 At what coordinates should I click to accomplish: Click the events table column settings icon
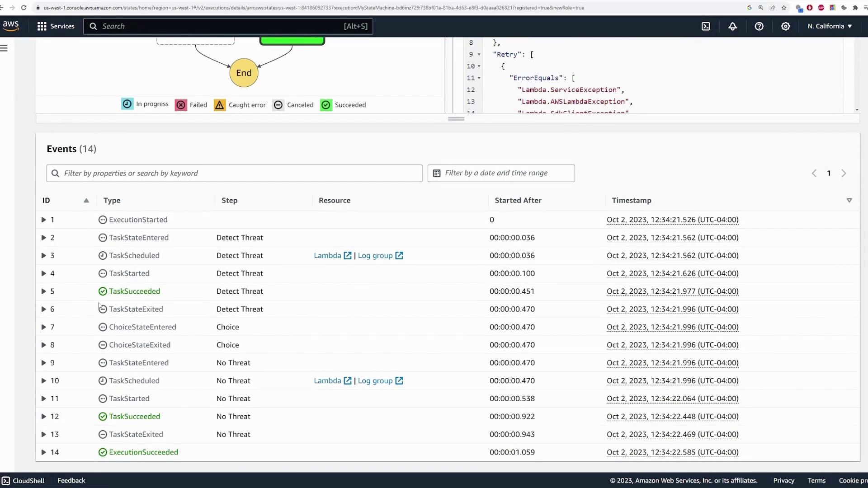(849, 200)
